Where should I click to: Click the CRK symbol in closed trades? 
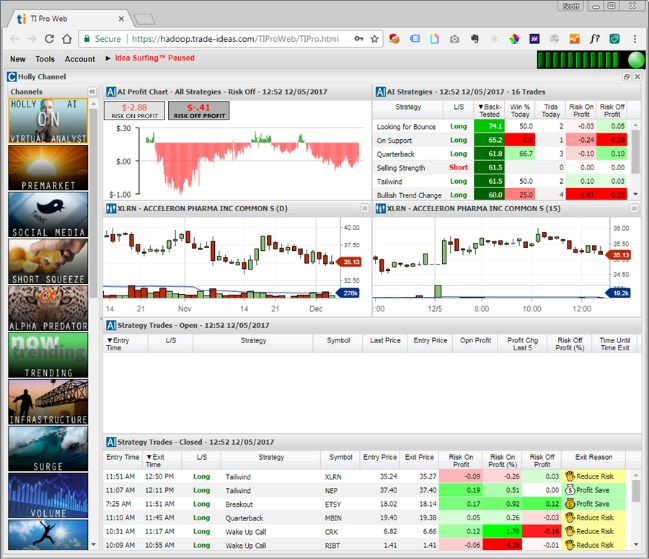[332, 532]
